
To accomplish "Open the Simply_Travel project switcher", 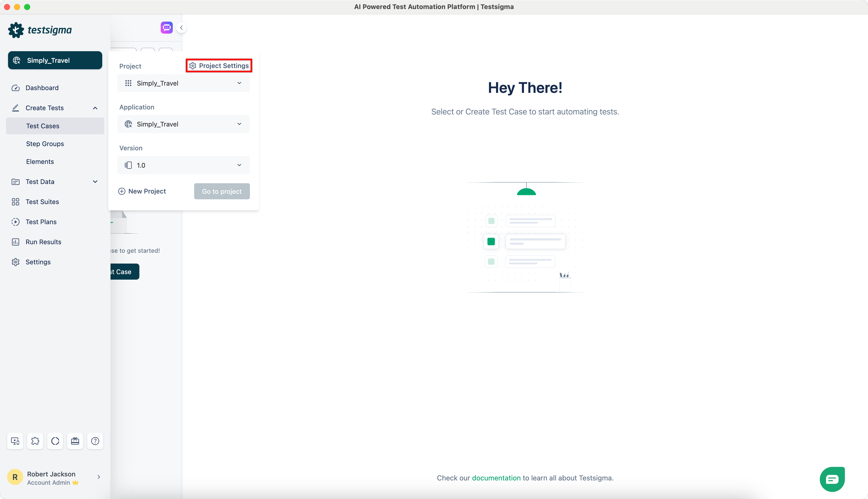I will [x=55, y=60].
